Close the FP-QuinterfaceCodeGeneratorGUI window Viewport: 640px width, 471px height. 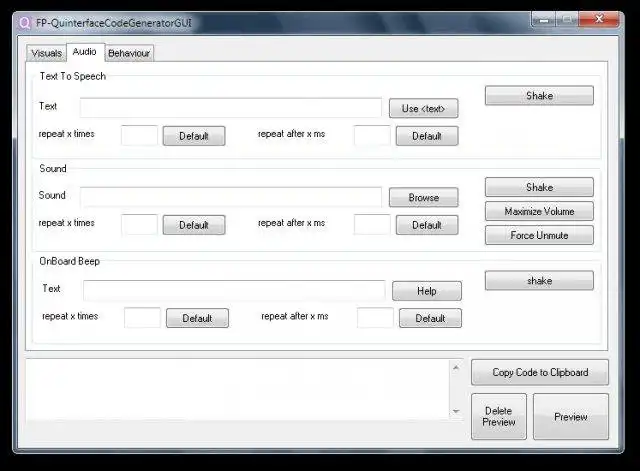coord(599,19)
